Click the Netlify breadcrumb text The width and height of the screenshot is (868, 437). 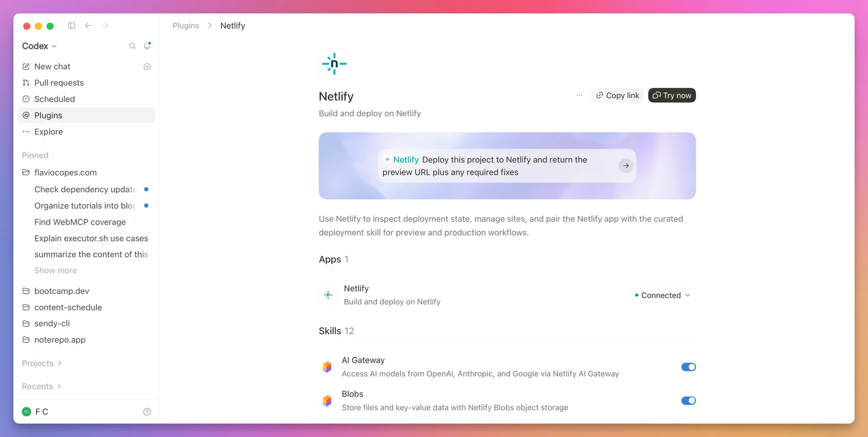233,26
